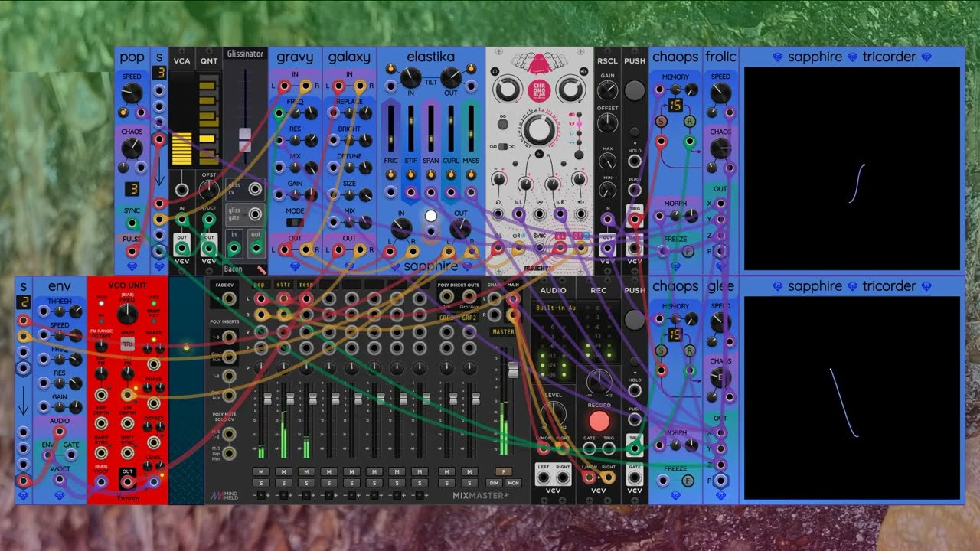This screenshot has height=551, width=980.
Task: Click the pop track name label
Action: pos(261,285)
